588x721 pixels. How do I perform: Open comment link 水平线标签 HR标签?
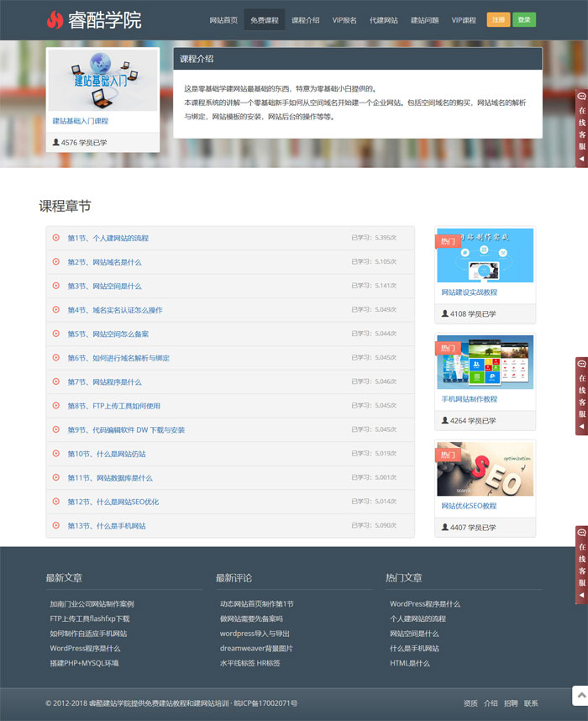click(x=250, y=663)
